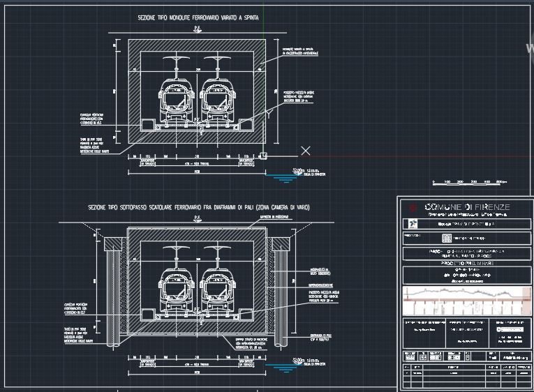Select the right pile column of the lower section

coord(281,299)
